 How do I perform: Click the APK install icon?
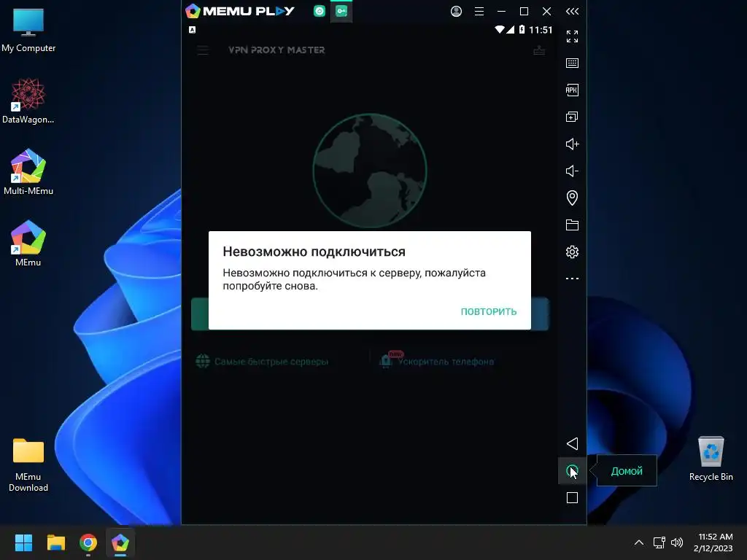click(x=572, y=90)
